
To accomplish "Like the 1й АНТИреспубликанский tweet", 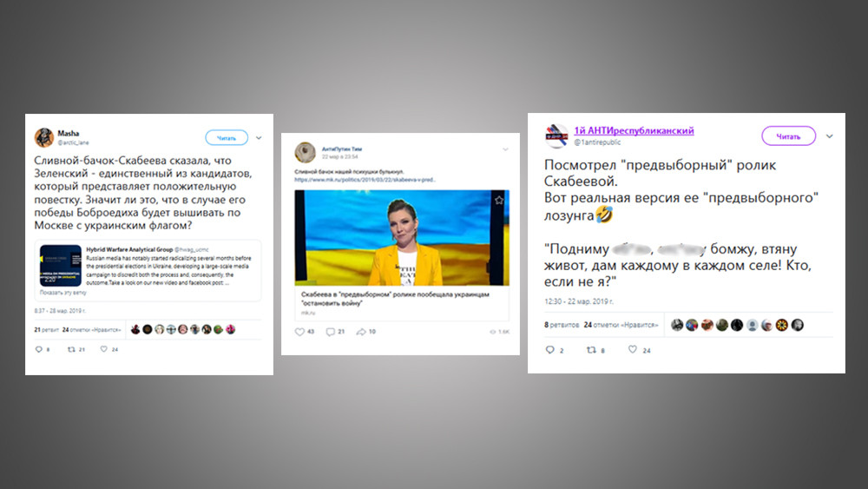I will pyautogui.click(x=632, y=349).
